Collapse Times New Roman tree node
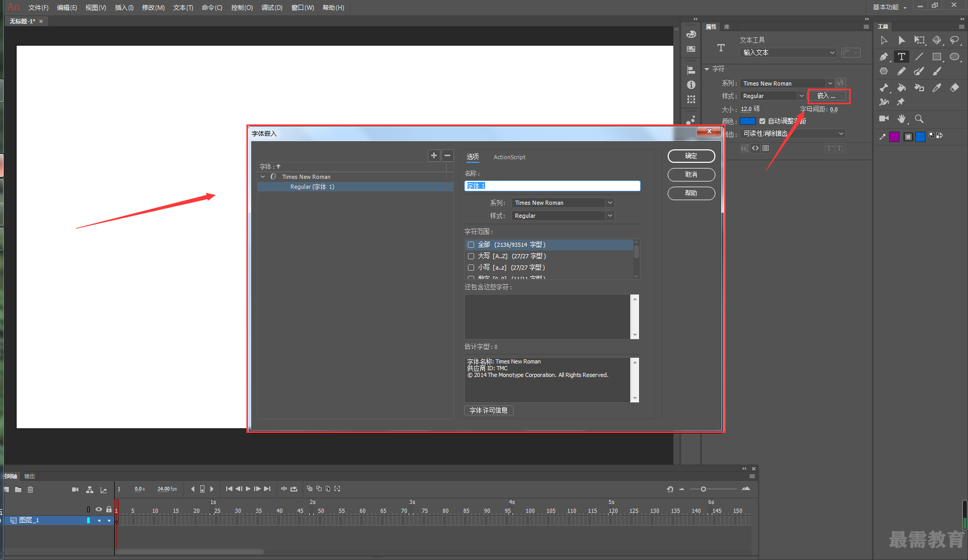 262,177
